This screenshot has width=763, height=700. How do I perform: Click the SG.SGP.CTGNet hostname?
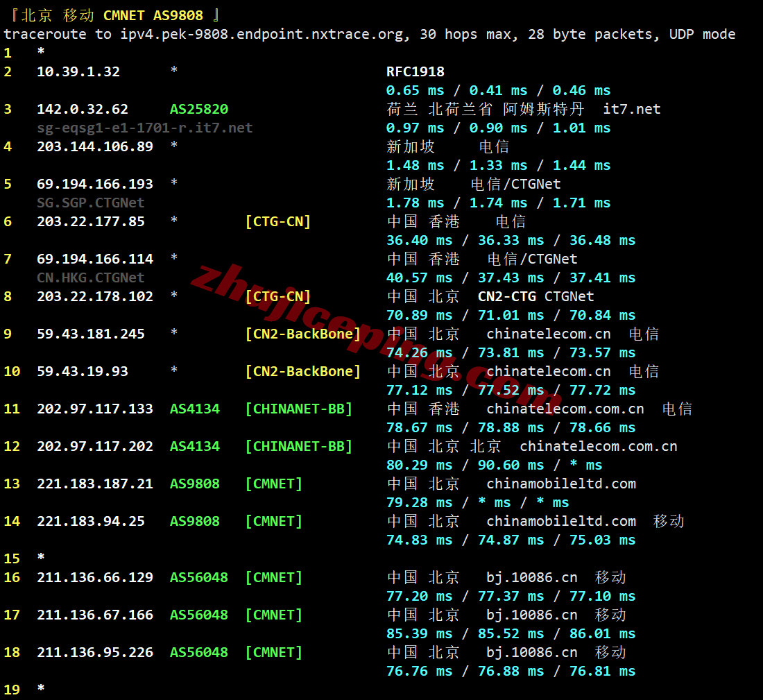click(x=91, y=203)
